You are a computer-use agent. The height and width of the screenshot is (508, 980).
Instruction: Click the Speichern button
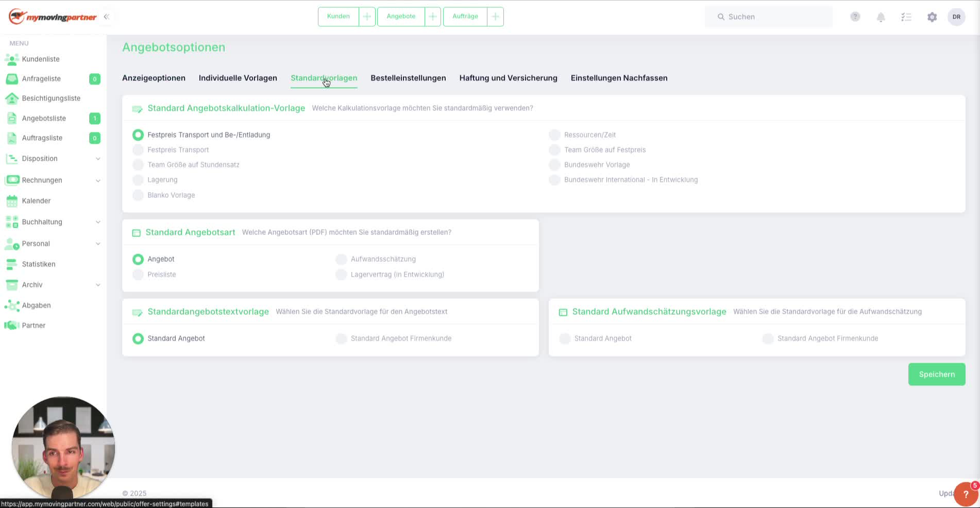pyautogui.click(x=937, y=375)
